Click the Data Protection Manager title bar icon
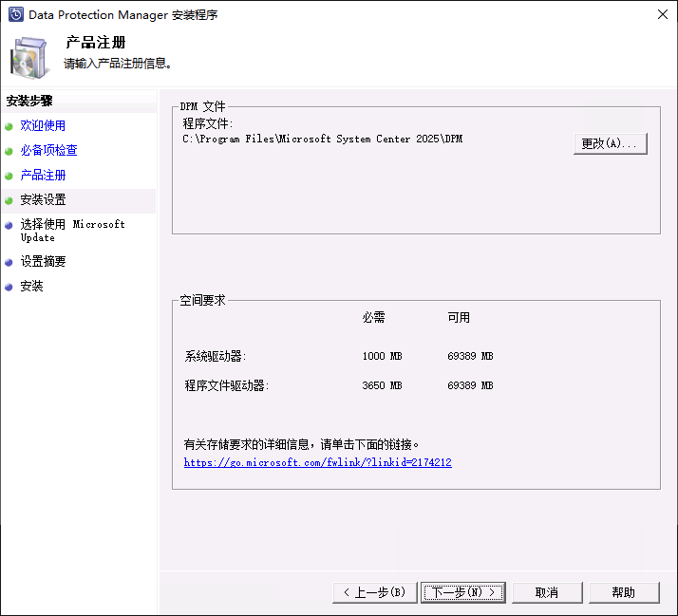This screenshot has height=616, width=678. point(16,14)
